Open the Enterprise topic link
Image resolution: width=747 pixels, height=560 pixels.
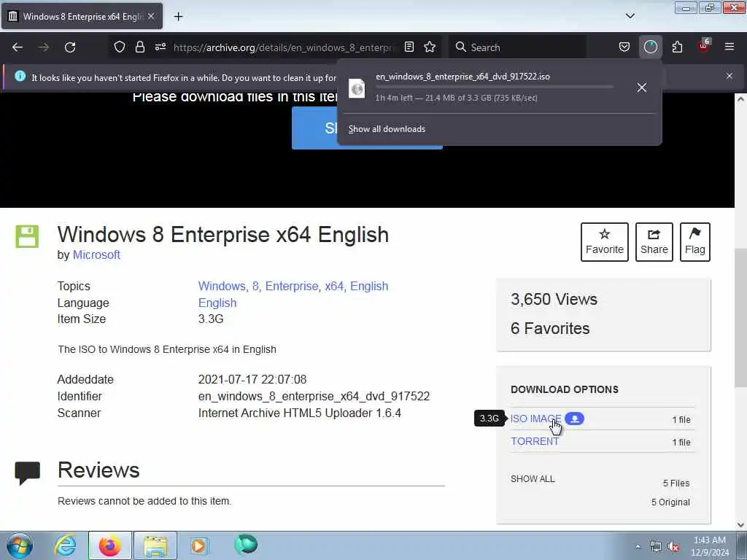(x=292, y=286)
